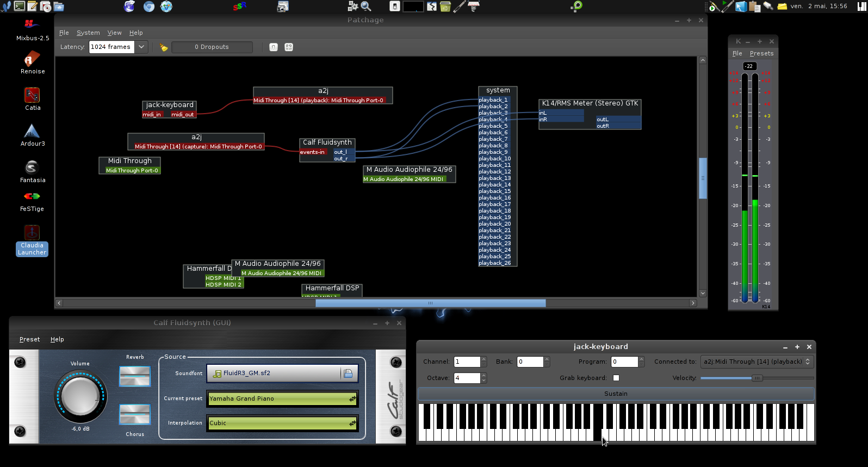Screen dimensions: 868x467
Task: Open the Current preset Yamaha Grand Piano dropdown
Action: [282, 398]
